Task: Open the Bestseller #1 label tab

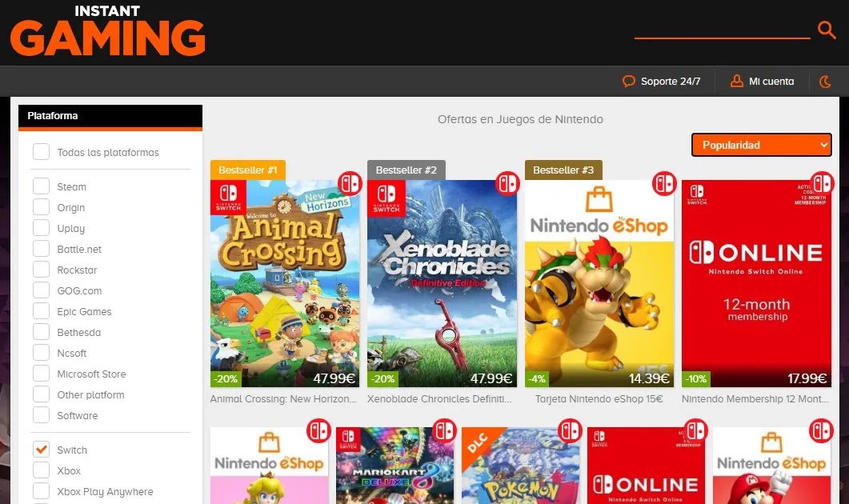Action: tap(247, 170)
